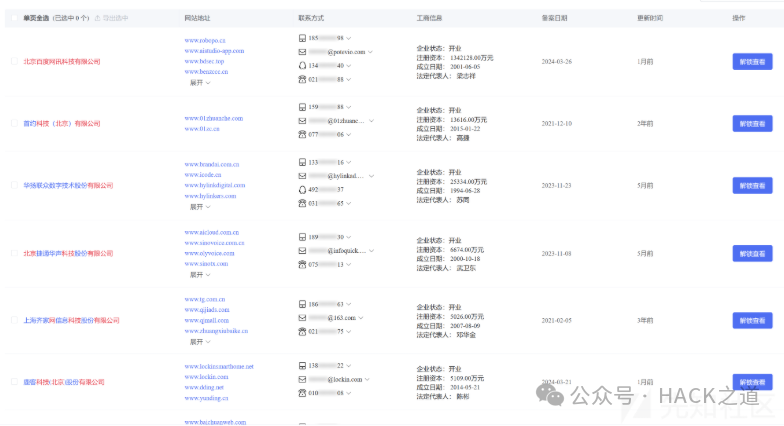Click 解锁查看 button for row dated 2021-12-10

[752, 124]
